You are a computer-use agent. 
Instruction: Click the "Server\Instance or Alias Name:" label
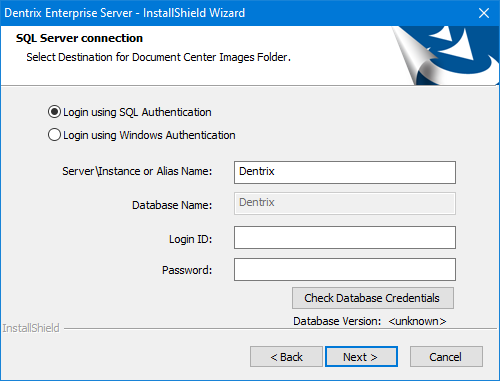pyautogui.click(x=137, y=171)
